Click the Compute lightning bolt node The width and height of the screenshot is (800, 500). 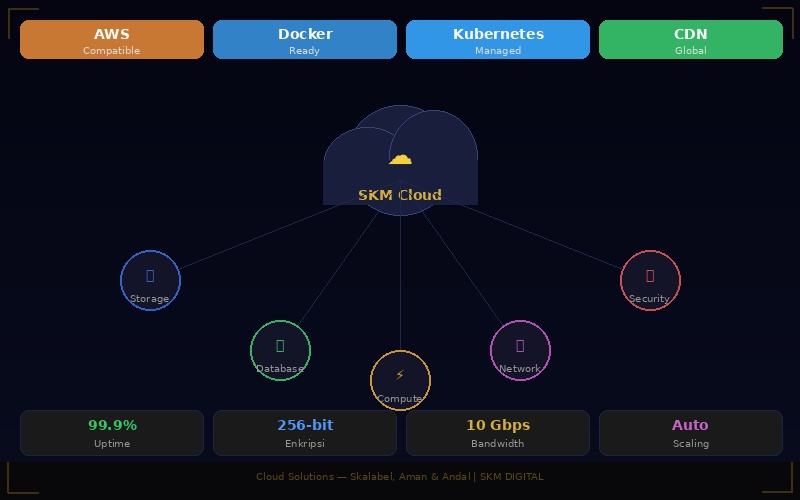pyautogui.click(x=401, y=381)
